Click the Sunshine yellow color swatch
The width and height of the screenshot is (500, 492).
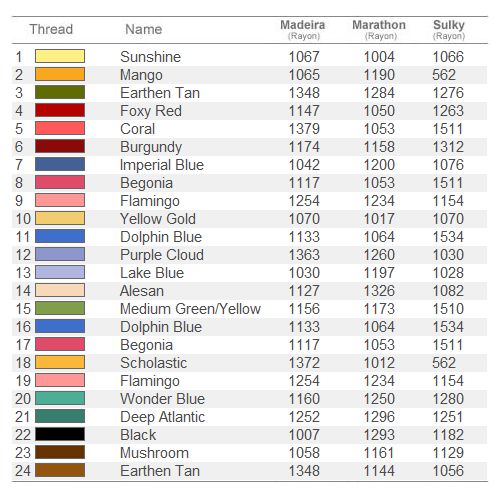pyautogui.click(x=60, y=56)
